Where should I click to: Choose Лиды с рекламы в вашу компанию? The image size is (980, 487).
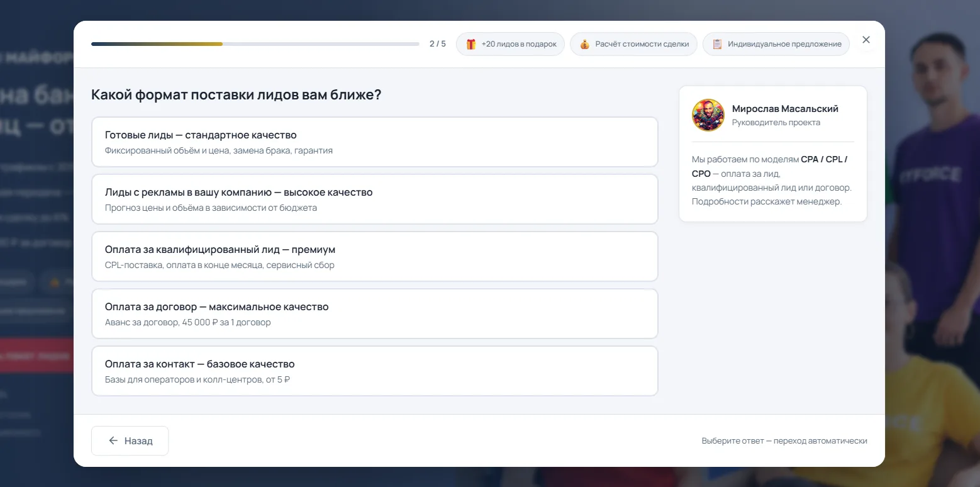[375, 199]
